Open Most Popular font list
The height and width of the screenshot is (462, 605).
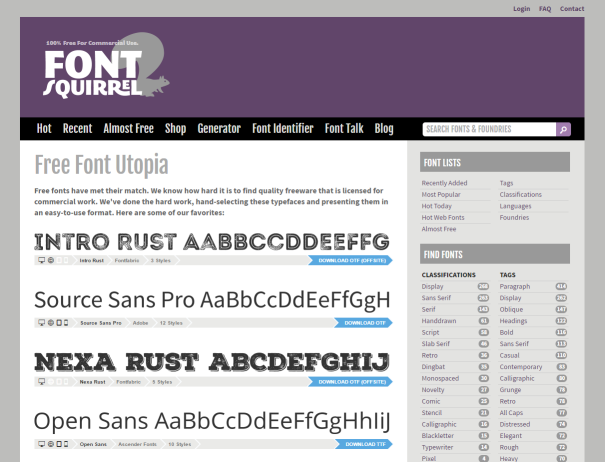tap(441, 195)
